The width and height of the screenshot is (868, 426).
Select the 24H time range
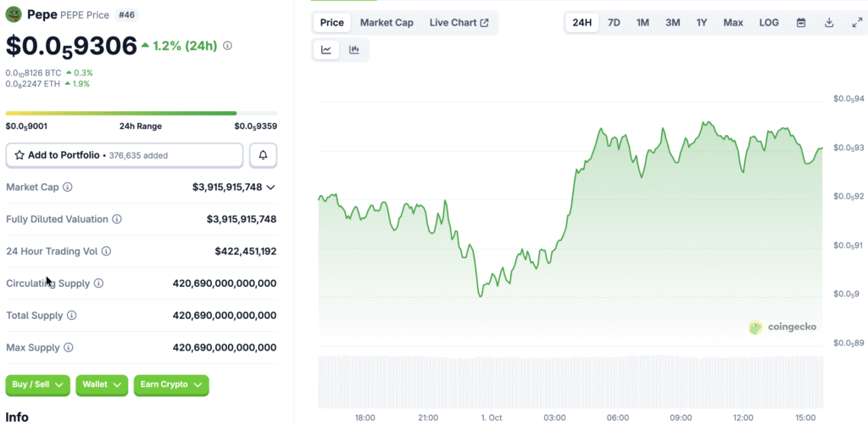click(582, 23)
